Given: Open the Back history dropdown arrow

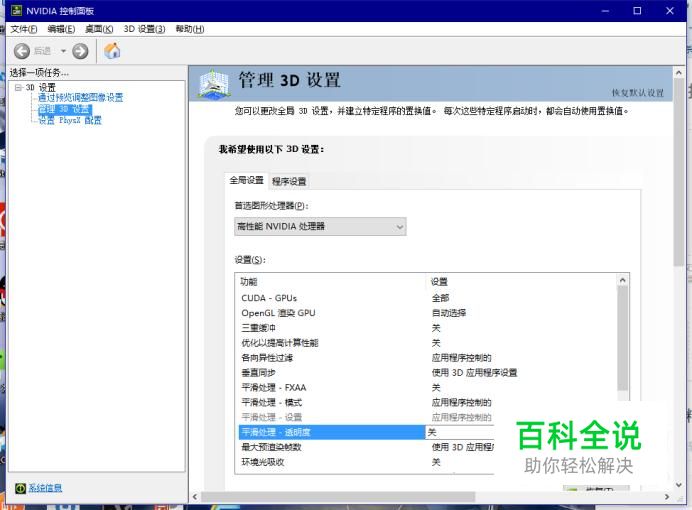Looking at the screenshot, I should coord(63,51).
